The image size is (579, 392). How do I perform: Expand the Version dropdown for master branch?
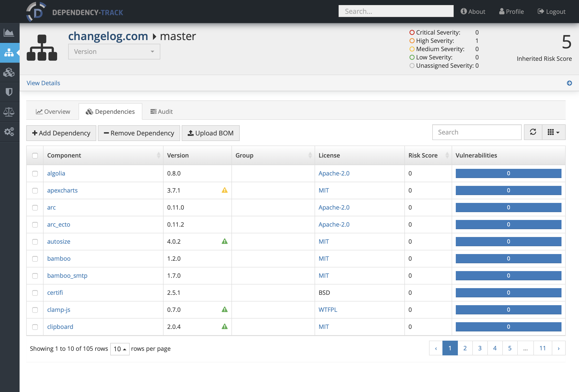click(114, 52)
